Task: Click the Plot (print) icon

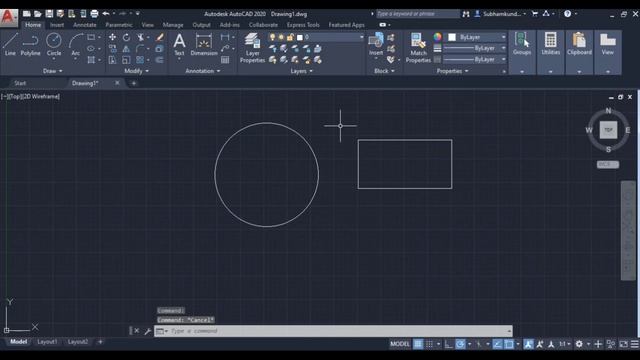Action: (94, 14)
